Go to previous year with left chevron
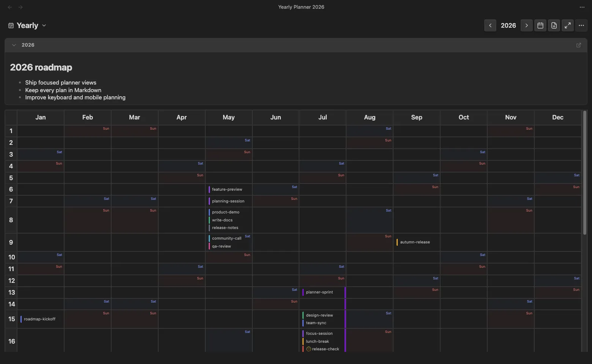The height and width of the screenshot is (364, 592). click(x=490, y=25)
